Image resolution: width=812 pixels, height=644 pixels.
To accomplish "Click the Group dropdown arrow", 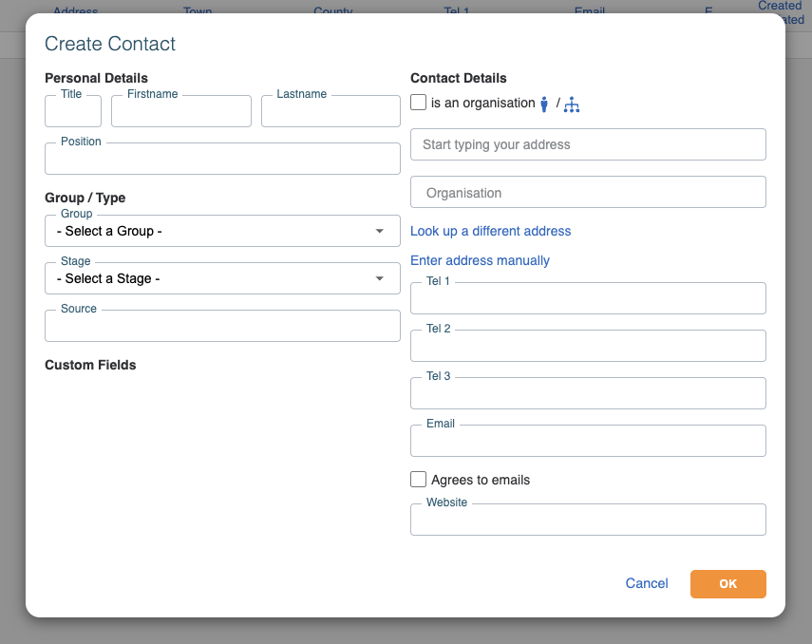I will tap(380, 231).
